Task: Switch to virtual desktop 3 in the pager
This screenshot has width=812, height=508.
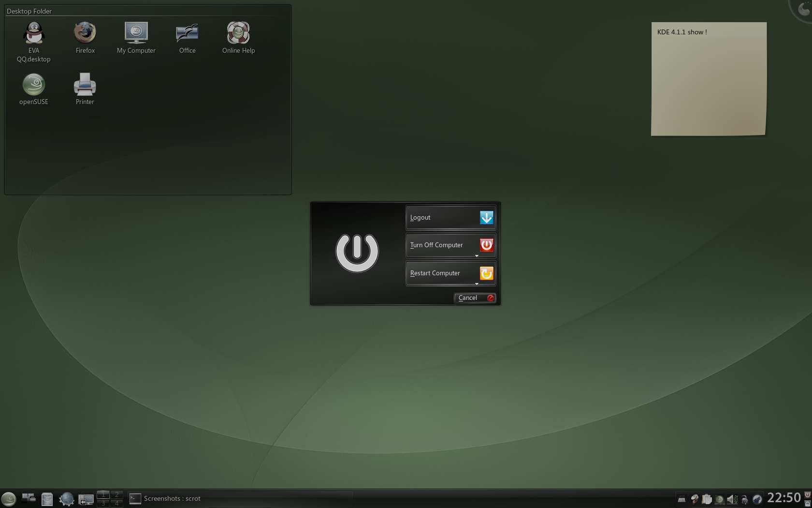Action: (x=103, y=503)
